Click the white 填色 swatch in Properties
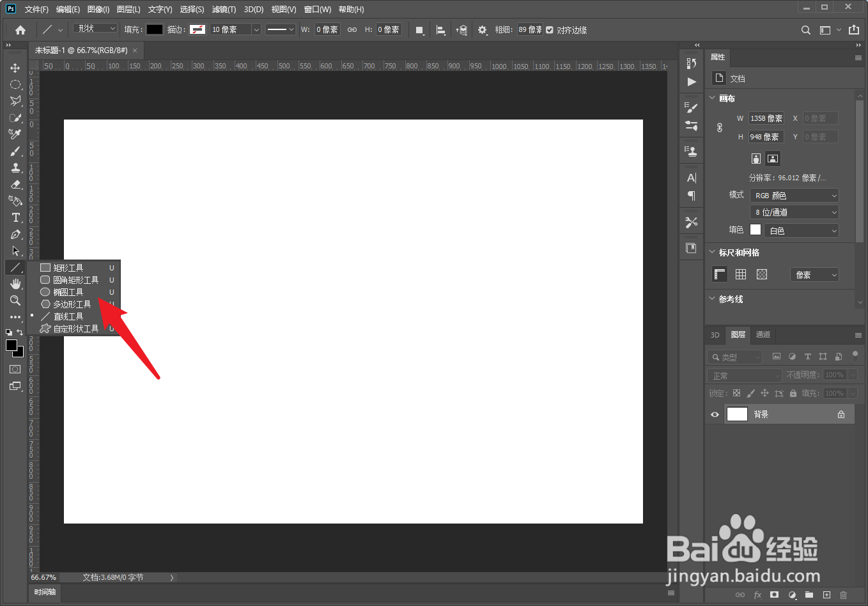The width and height of the screenshot is (868, 606). click(756, 229)
